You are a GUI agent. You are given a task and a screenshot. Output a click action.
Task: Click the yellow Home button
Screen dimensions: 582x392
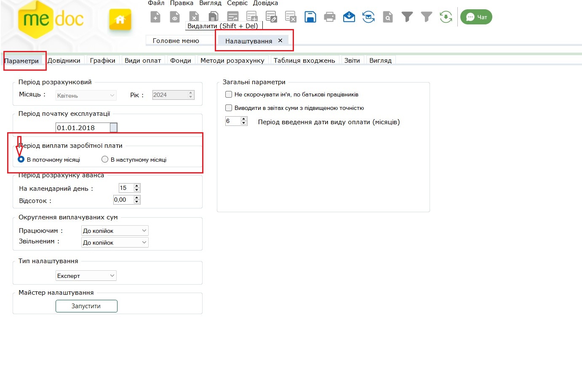tap(120, 19)
